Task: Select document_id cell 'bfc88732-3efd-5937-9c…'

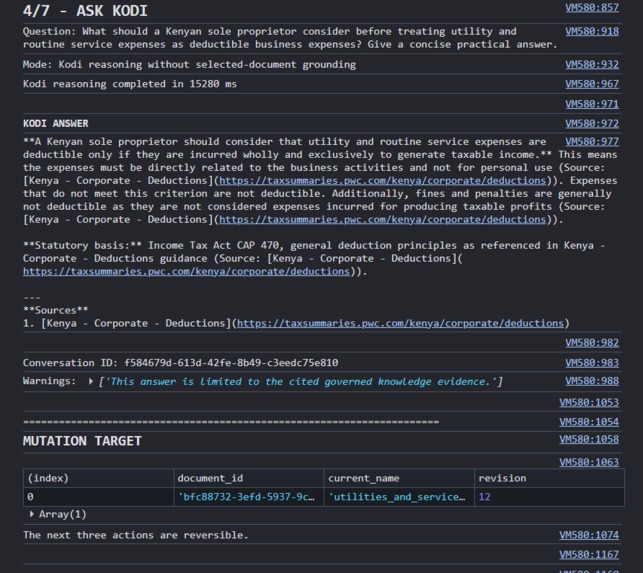Action: (249, 497)
